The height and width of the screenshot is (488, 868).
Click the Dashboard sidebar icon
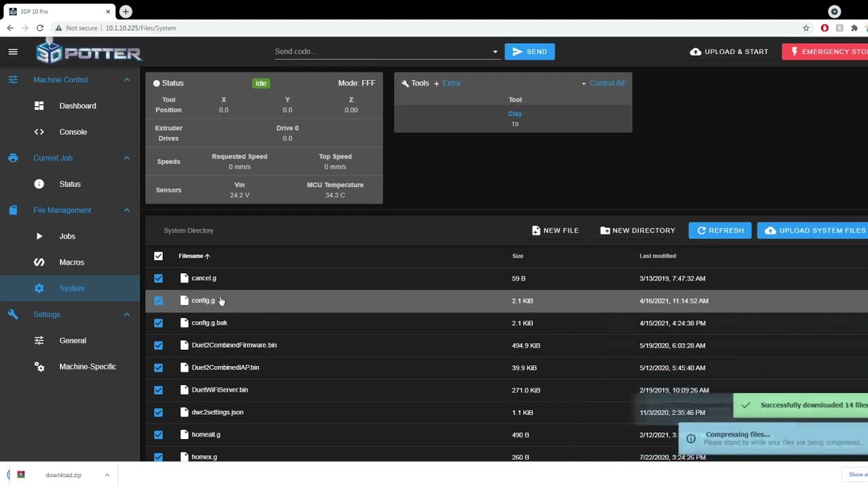point(39,106)
